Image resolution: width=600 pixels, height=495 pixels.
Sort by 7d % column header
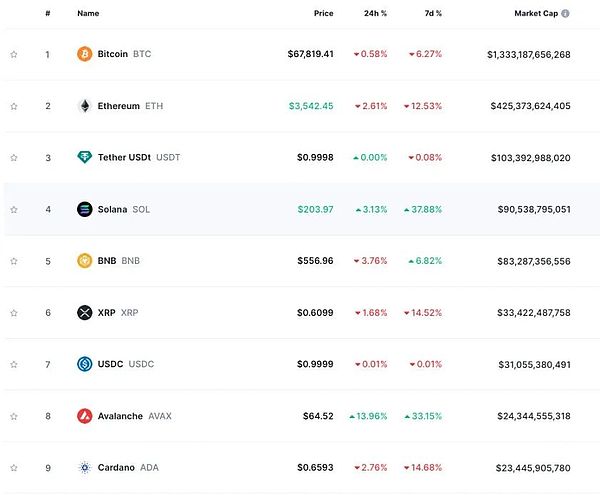pyautogui.click(x=432, y=14)
